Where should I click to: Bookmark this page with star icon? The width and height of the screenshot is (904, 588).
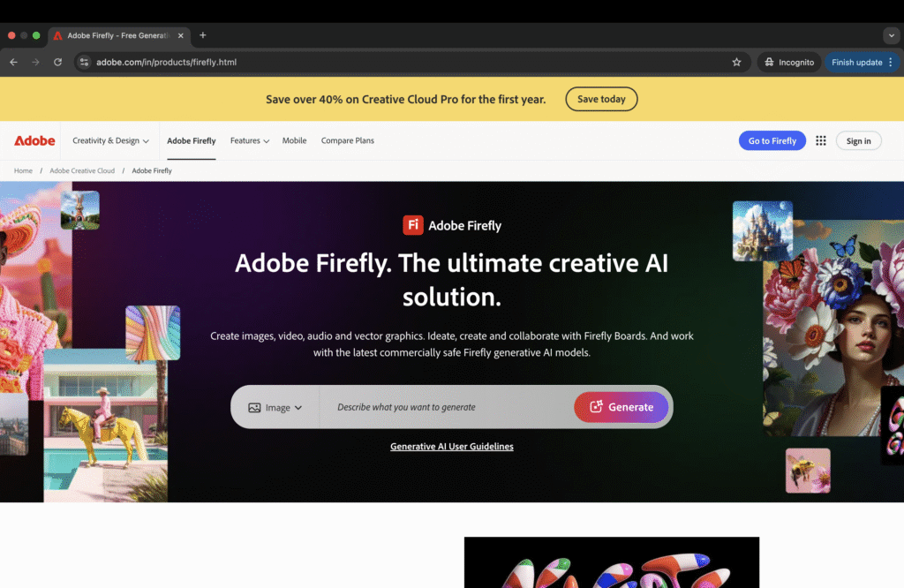click(x=736, y=63)
